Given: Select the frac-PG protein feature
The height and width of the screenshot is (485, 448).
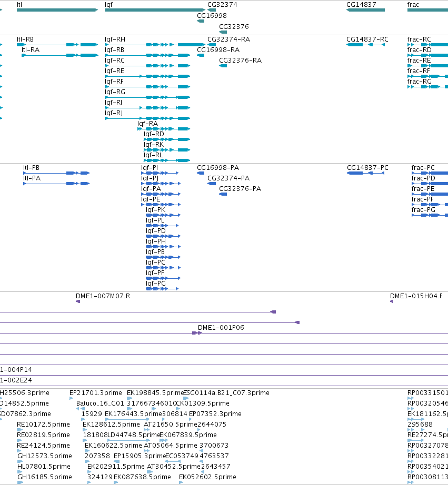Looking at the screenshot, I should (430, 215).
